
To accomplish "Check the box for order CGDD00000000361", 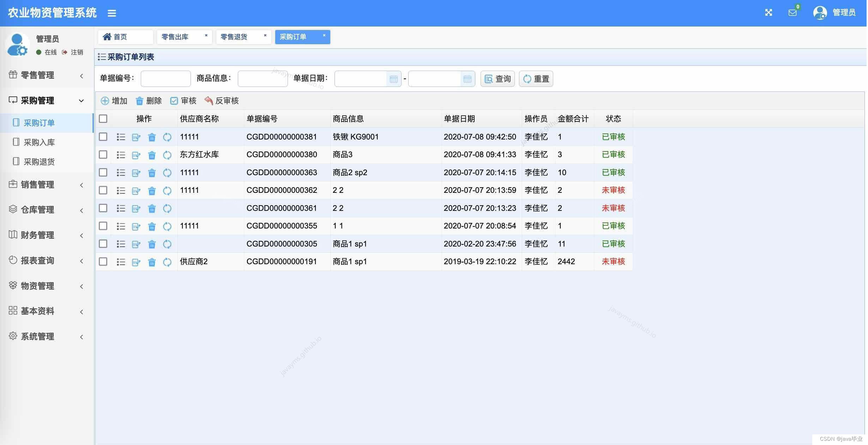I will [103, 208].
